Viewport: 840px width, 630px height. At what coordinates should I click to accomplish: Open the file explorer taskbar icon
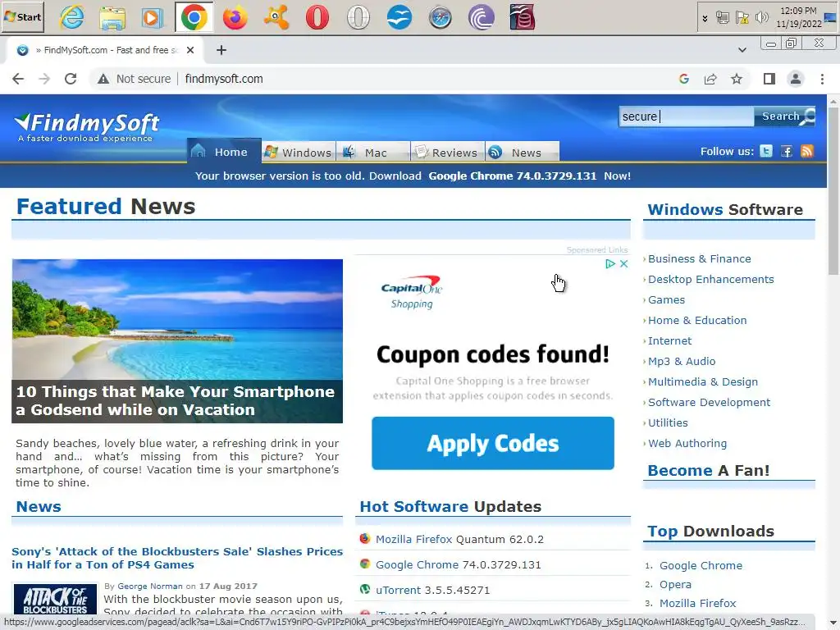[x=112, y=17]
